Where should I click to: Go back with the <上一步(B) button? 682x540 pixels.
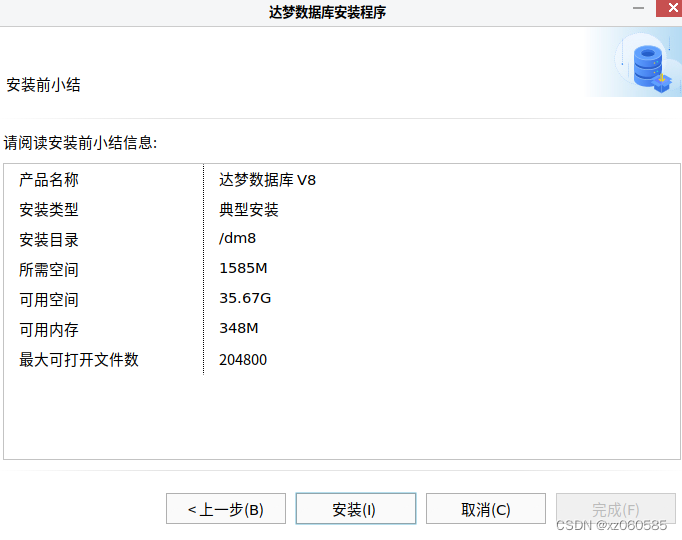coord(226,509)
